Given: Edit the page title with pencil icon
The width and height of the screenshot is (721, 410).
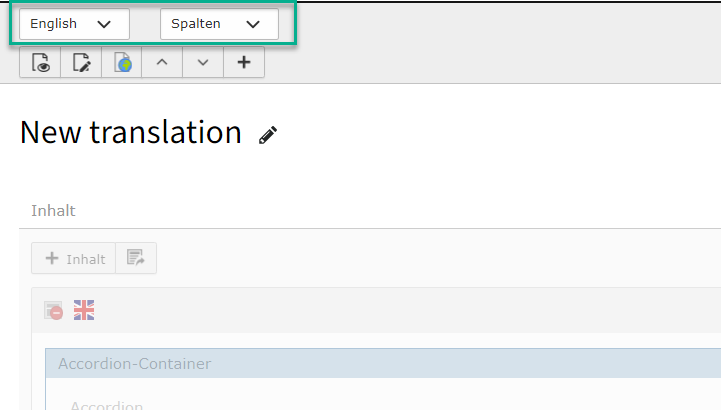Looking at the screenshot, I should [x=268, y=134].
